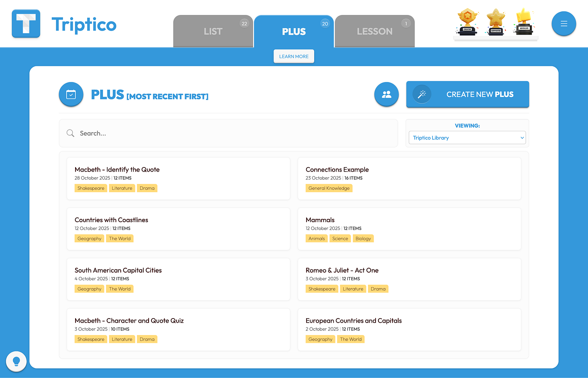
Task: Click the 22 count badge on LIST tab
Action: pos(244,23)
